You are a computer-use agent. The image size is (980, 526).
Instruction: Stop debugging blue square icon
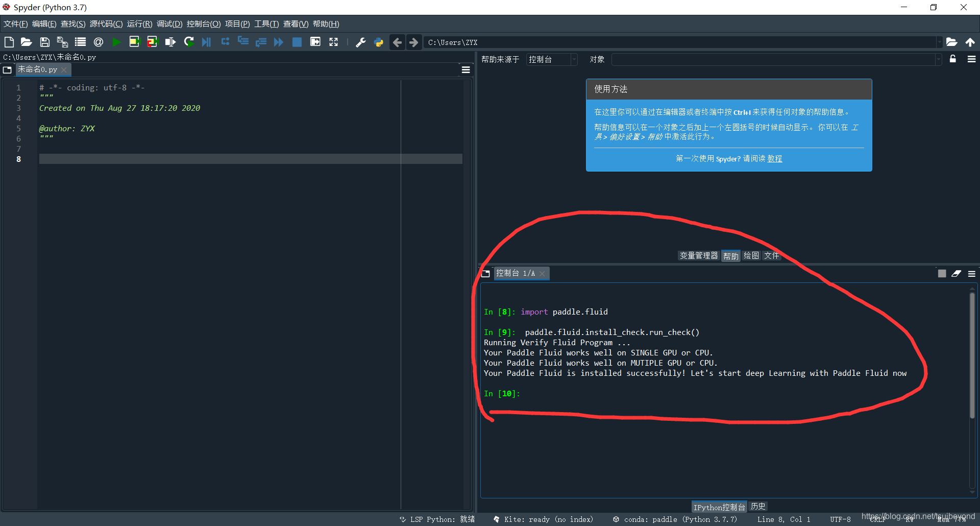[297, 42]
